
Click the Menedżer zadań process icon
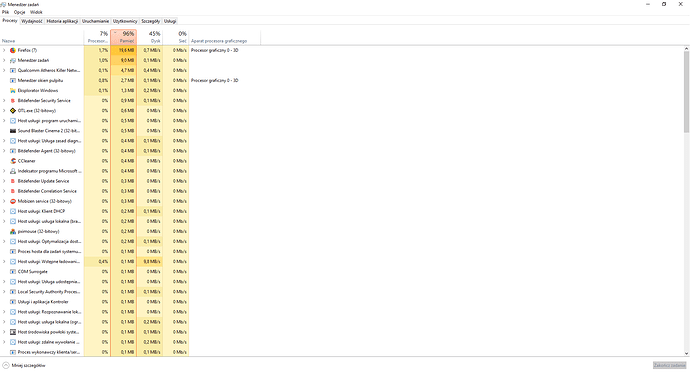pos(13,60)
